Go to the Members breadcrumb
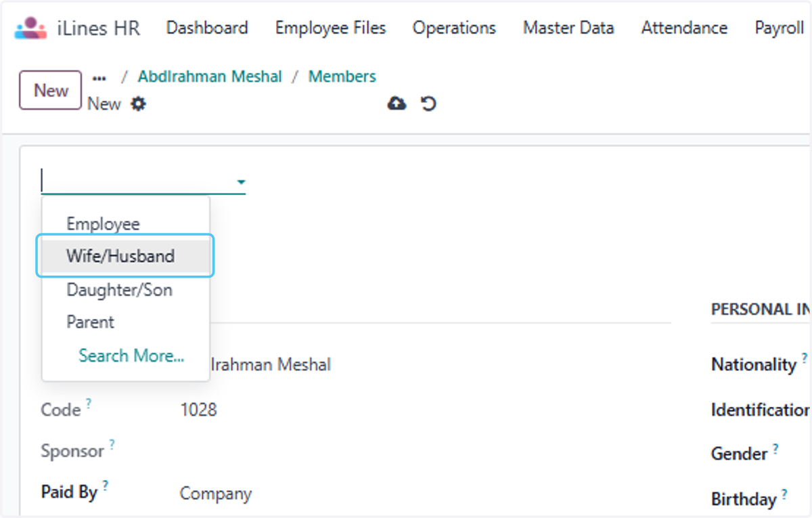Image resolution: width=812 pixels, height=518 pixels. pyautogui.click(x=342, y=77)
